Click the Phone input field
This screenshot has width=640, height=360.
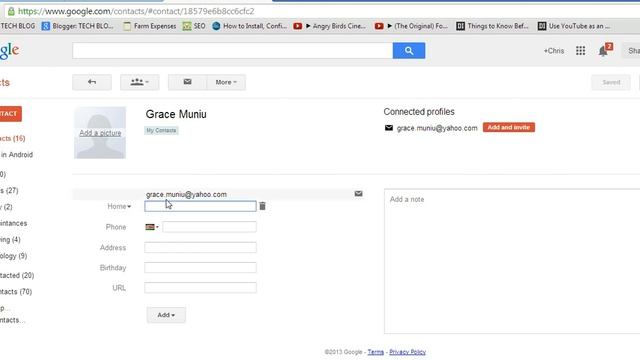click(x=209, y=227)
